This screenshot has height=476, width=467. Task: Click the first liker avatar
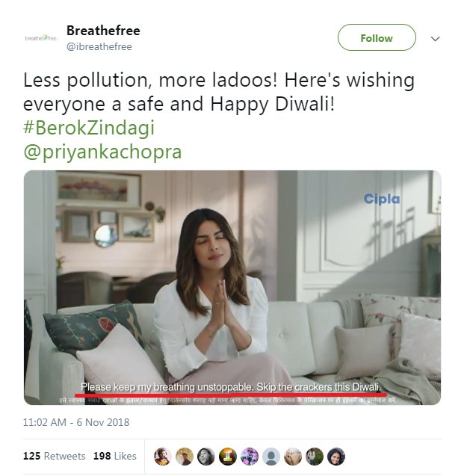click(163, 457)
